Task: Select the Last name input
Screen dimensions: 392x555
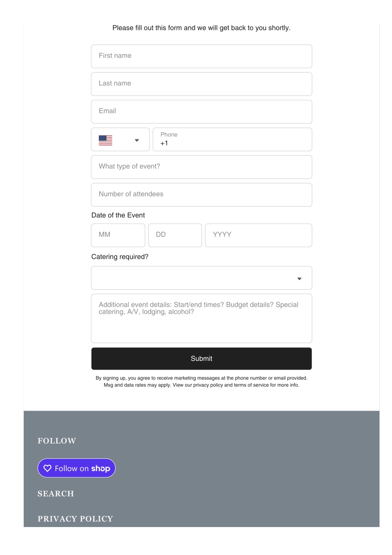Action: pos(201,84)
